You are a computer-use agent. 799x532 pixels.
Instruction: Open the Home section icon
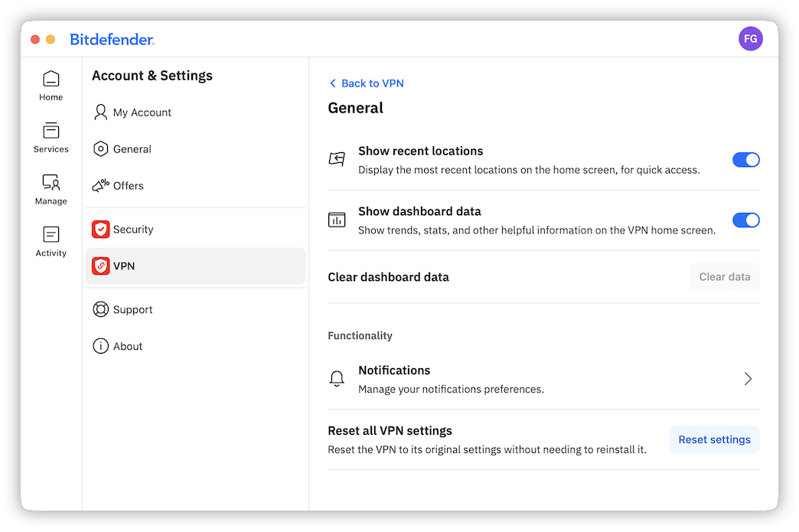51,79
